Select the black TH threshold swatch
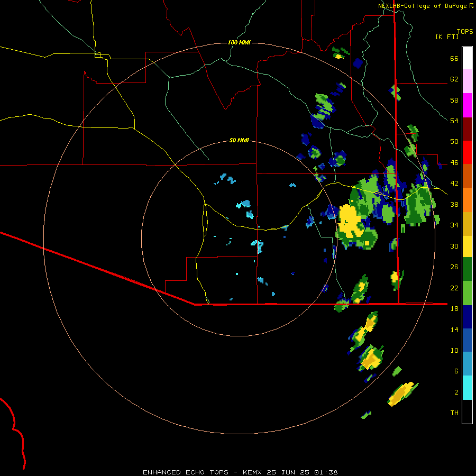The image size is (476, 476). tap(467, 411)
